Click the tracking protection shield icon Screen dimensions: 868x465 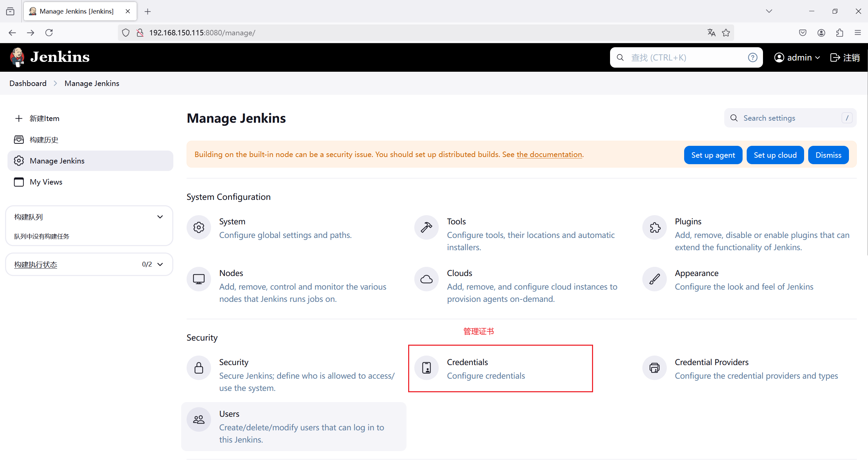[126, 33]
